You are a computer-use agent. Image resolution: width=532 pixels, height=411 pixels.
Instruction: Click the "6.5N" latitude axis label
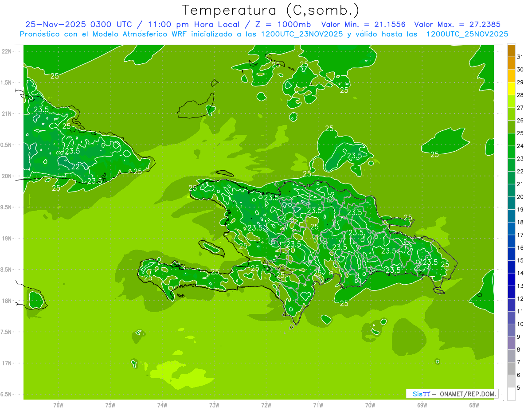tap(7, 395)
